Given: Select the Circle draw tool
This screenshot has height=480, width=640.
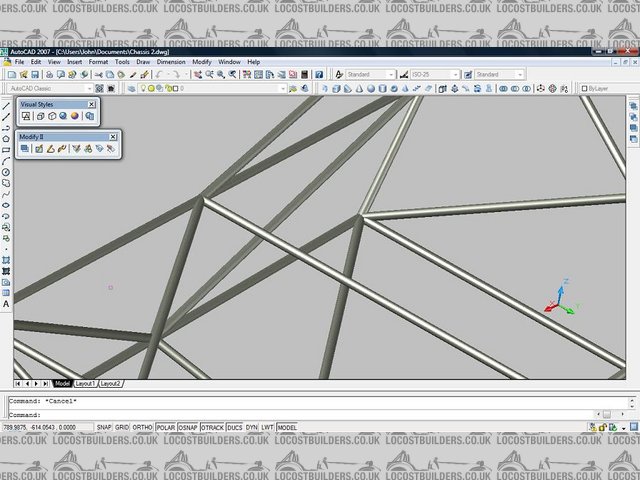Looking at the screenshot, I should [x=6, y=172].
